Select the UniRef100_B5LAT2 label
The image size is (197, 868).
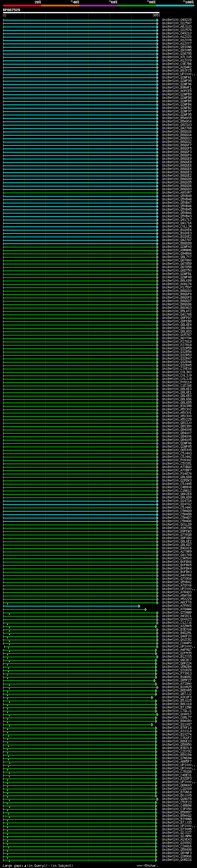(177, 311)
